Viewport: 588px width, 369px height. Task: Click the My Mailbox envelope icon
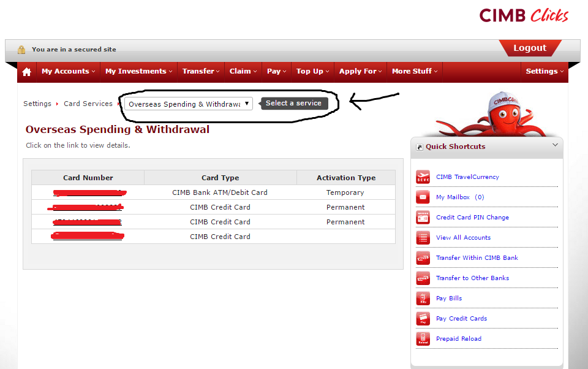click(x=423, y=197)
